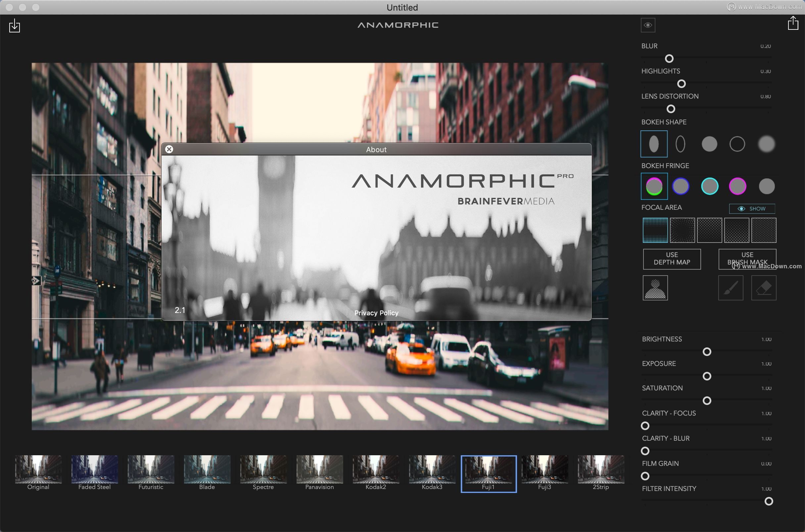Click the Saturation slider handle
Viewport: 805px width, 532px height.
[x=707, y=401]
